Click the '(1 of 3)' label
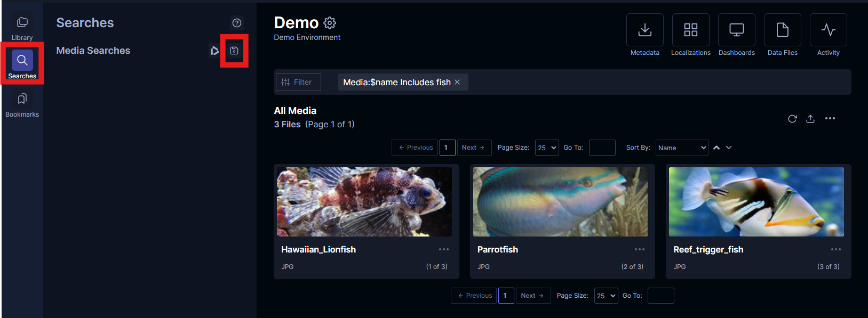868x318 pixels. pyautogui.click(x=437, y=267)
